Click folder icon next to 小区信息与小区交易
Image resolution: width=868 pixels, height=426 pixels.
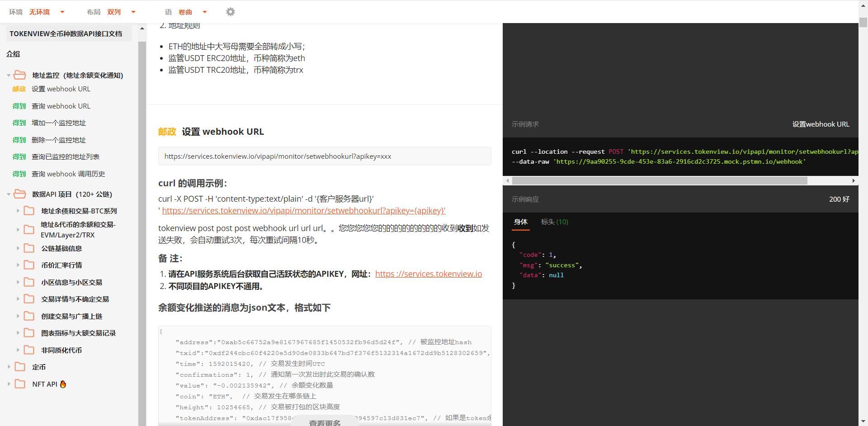tap(29, 282)
